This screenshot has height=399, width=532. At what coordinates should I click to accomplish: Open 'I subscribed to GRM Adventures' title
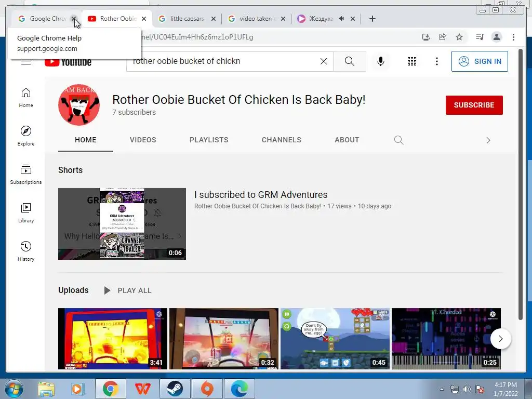point(261,195)
